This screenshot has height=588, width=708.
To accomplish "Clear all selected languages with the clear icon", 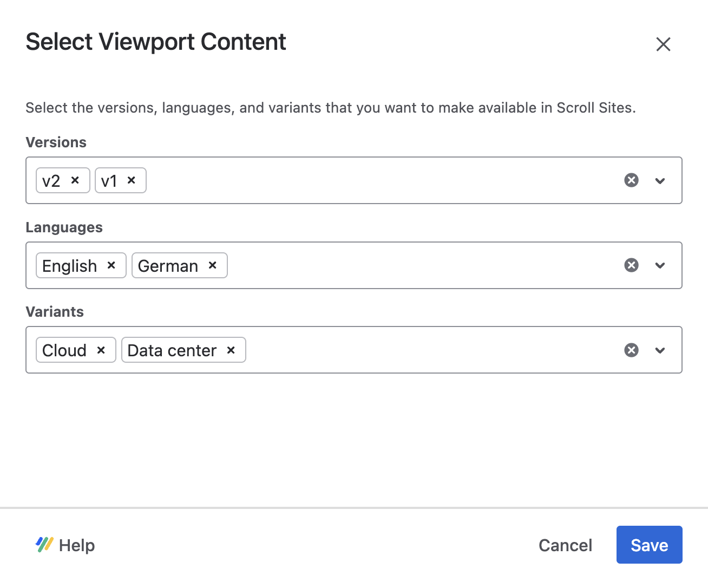I will 631,265.
